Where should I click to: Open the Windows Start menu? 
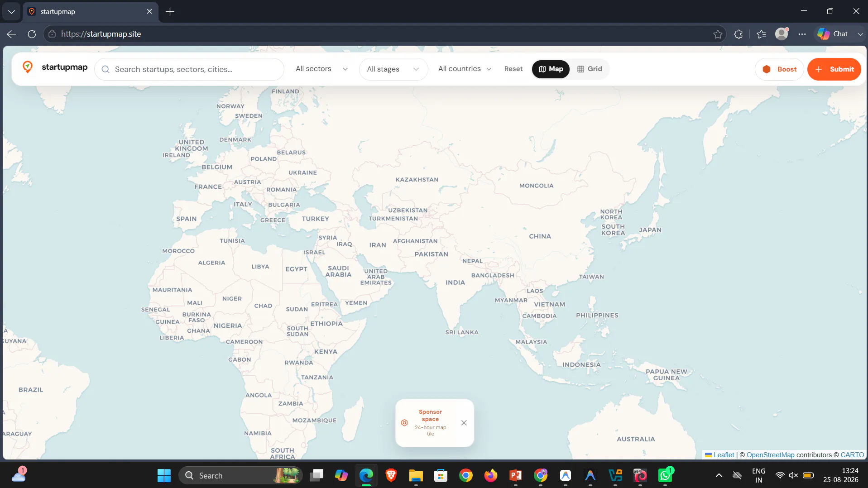164,475
